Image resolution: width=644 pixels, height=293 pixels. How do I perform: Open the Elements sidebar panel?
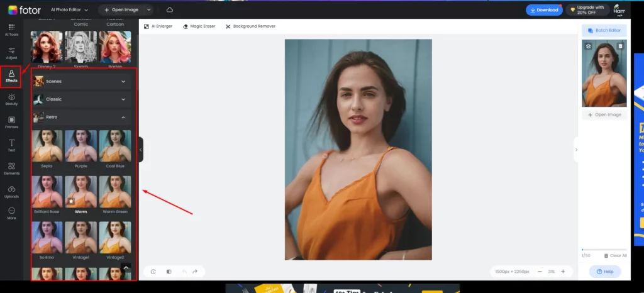pyautogui.click(x=11, y=169)
